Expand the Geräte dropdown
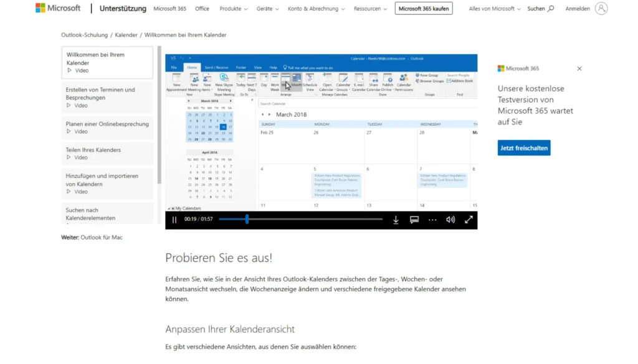Screen dimensions: 638x364 click(x=267, y=9)
